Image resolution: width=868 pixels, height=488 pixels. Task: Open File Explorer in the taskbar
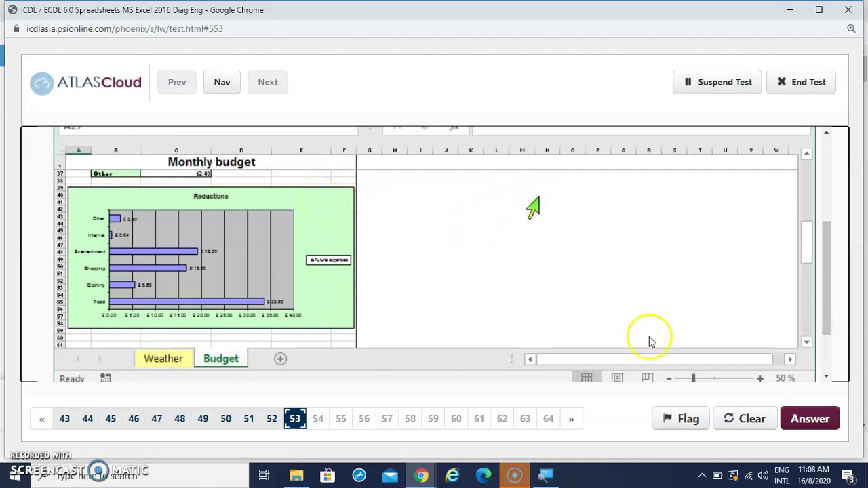coord(296,475)
